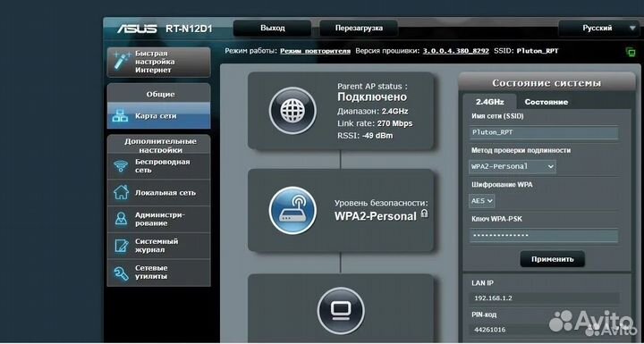Click the Системный журнал notepad icon
This screenshot has width=644, height=344.
(x=121, y=246)
